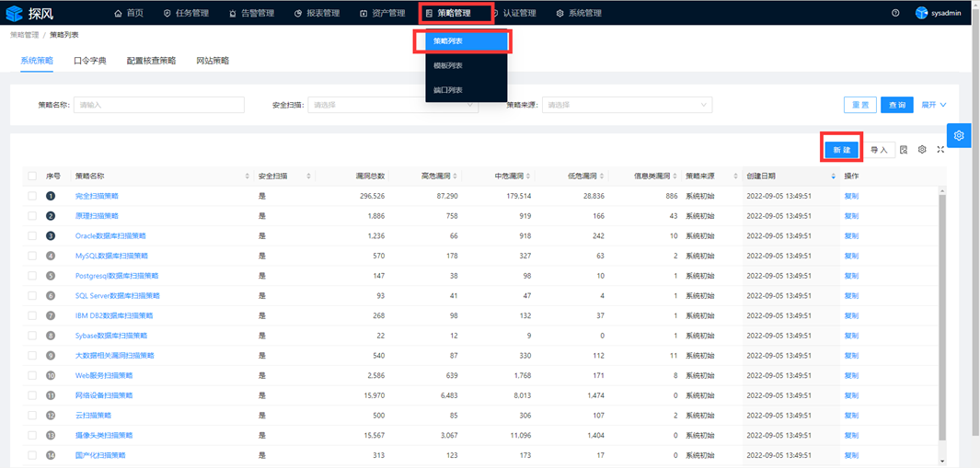Check the row for MySQL数据库扫描策略
Viewport: 980px width, 468px height.
[32, 257]
